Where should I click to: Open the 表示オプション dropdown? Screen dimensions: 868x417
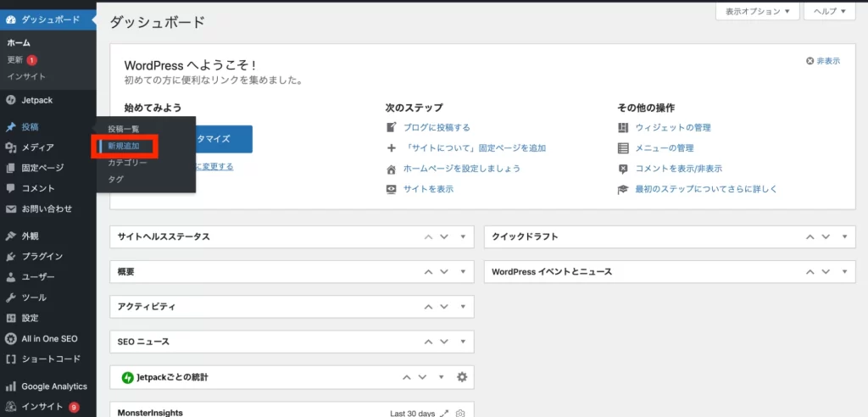(758, 11)
